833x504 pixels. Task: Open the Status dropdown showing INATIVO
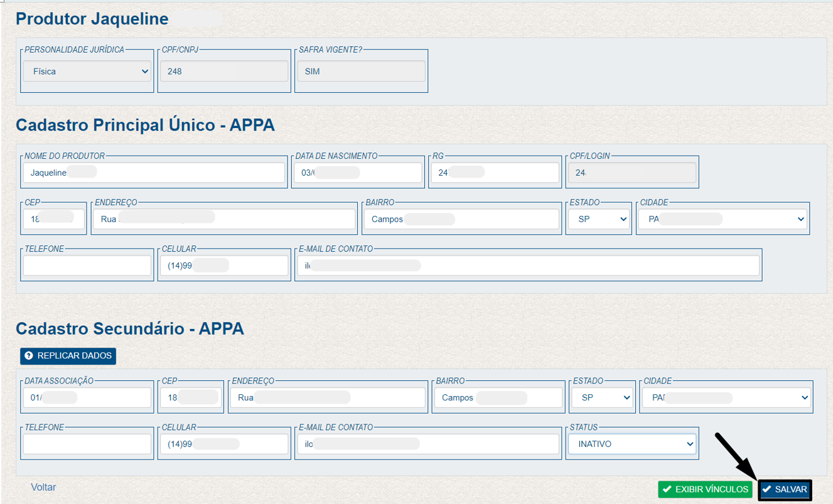tap(632, 444)
